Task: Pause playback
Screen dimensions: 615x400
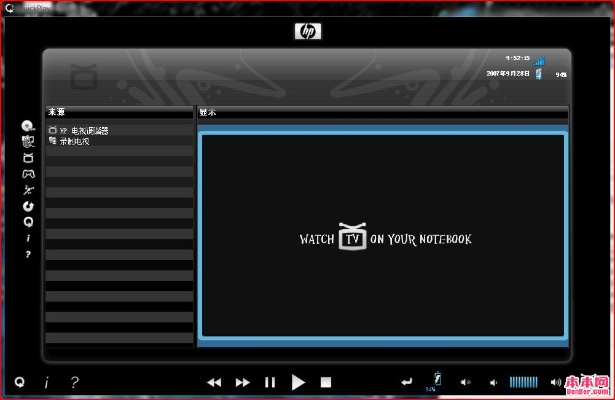Action: point(270,382)
